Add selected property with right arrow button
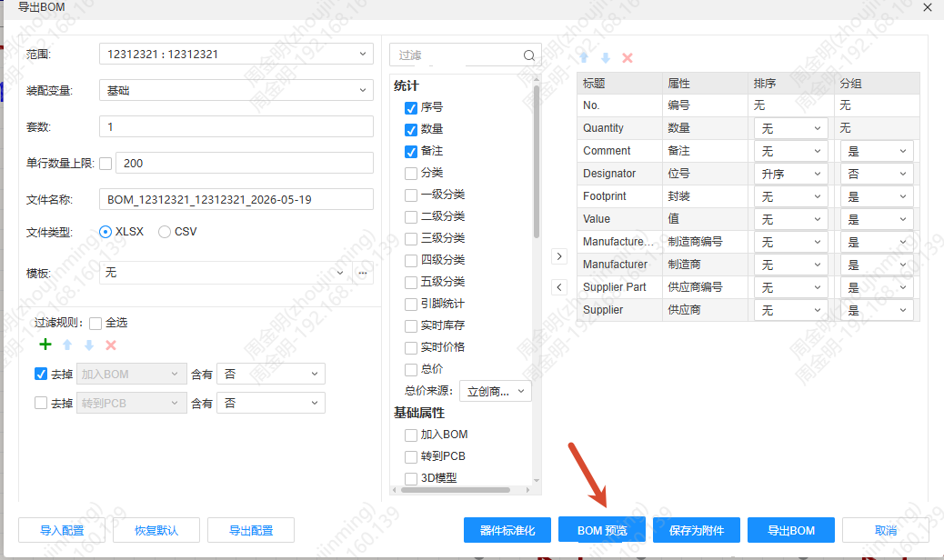The height and width of the screenshot is (560, 944). click(x=559, y=256)
